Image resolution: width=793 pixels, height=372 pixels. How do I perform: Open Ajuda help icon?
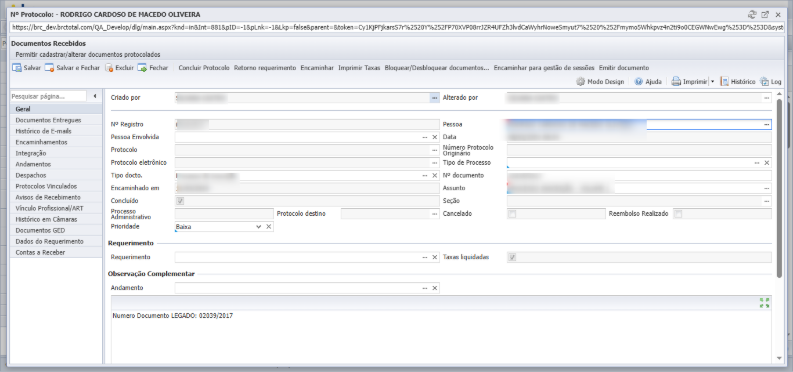tap(639, 81)
